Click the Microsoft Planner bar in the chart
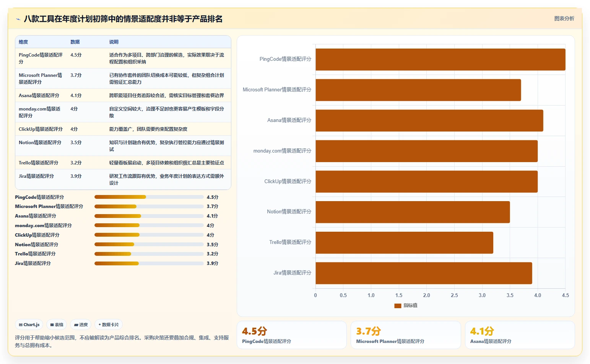Image resolution: width=590 pixels, height=364 pixels. [418, 90]
